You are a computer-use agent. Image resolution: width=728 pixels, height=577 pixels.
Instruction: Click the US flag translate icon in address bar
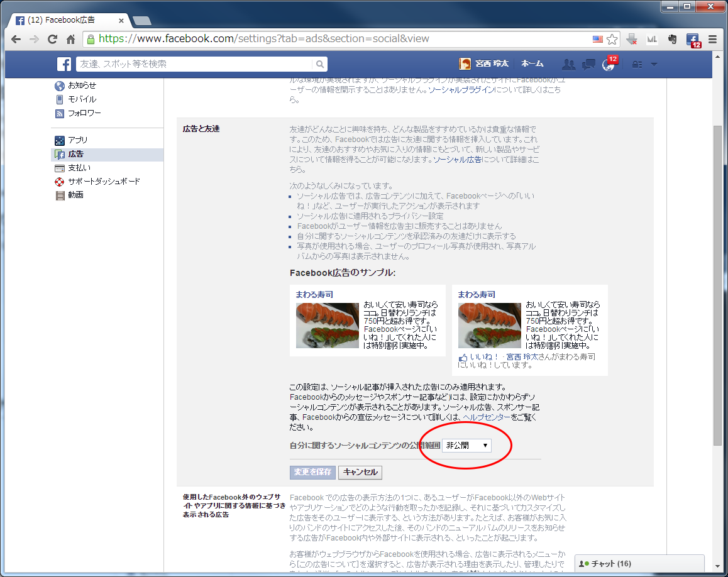click(597, 39)
